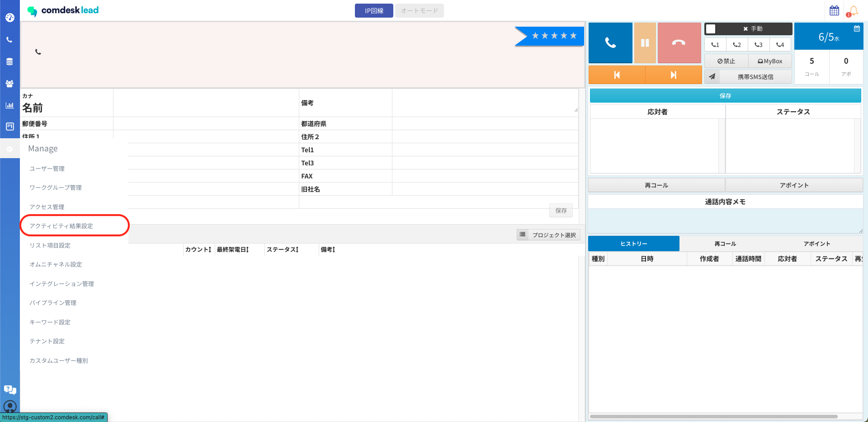The image size is (868, 422).
Task: Sort by the カウント column
Action: pos(198,249)
